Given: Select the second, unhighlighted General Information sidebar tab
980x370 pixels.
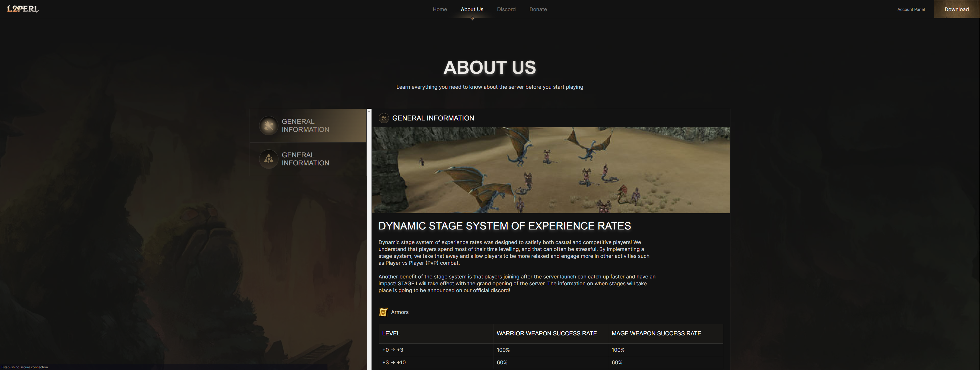Looking at the screenshot, I should pos(308,159).
